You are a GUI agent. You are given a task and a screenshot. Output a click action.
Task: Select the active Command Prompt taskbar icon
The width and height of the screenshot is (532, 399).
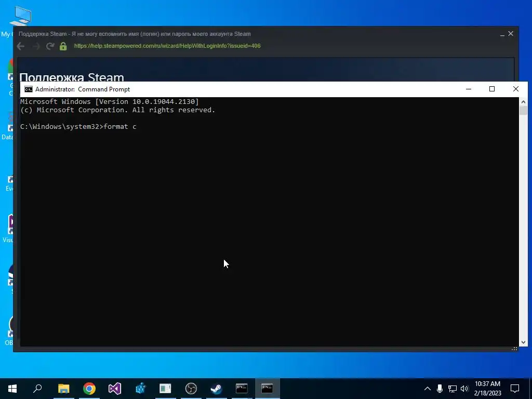coord(268,389)
